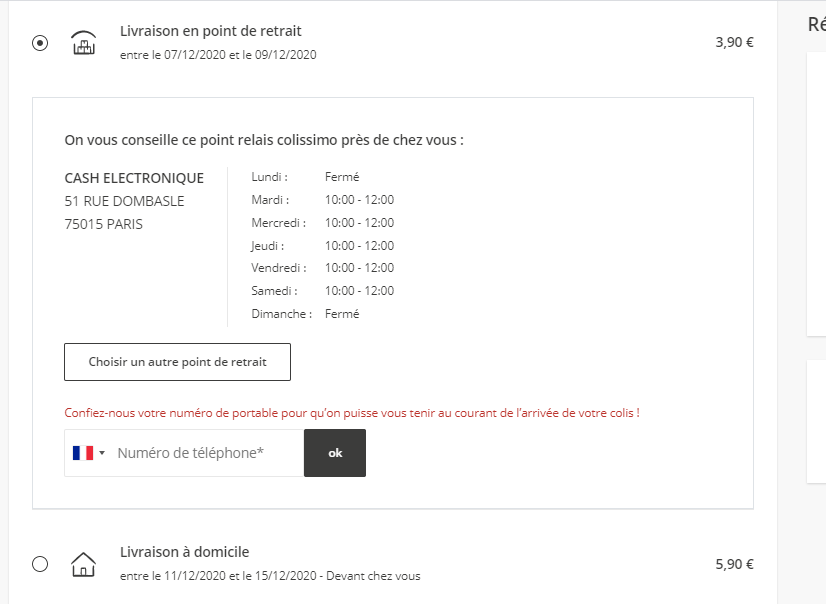Click the pickup delivery date range 07/12/2020
The height and width of the screenshot is (604, 826).
[218, 55]
